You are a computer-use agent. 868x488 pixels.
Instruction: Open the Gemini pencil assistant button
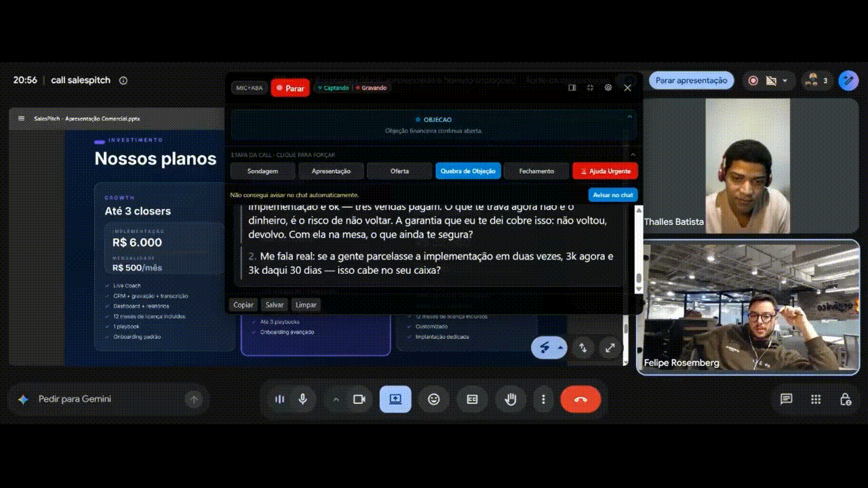(848, 81)
